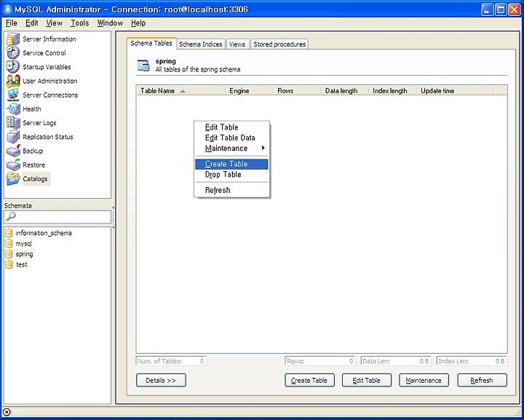524x420 pixels.
Task: Click the Num. of Tables field
Action: point(171,361)
